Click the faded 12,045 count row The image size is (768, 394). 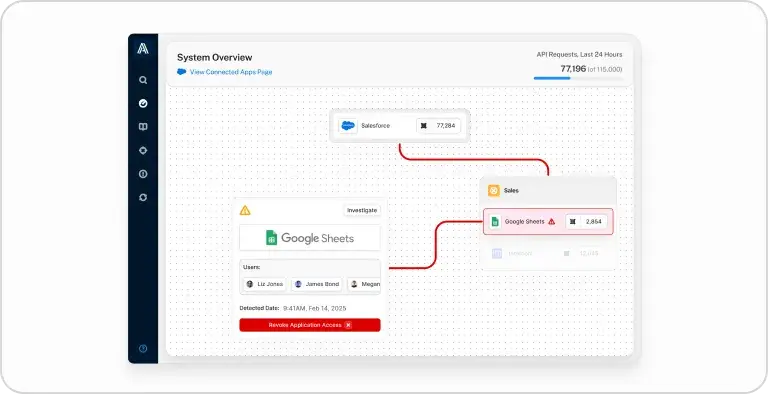point(548,253)
